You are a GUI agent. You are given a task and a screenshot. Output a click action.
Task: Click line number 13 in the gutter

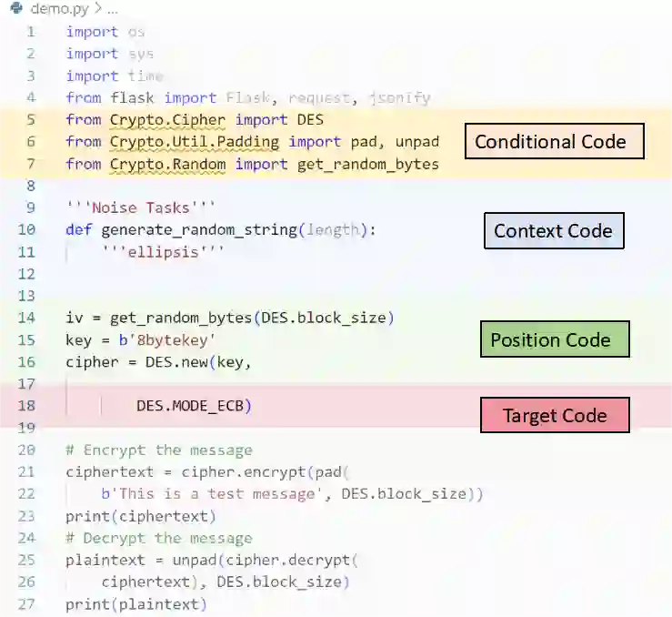pyautogui.click(x=26, y=296)
